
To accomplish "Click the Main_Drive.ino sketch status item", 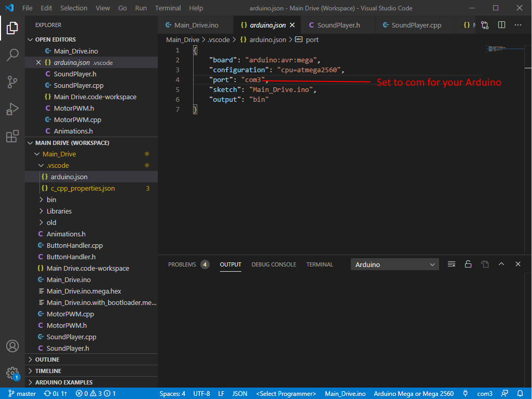I will click(345, 394).
